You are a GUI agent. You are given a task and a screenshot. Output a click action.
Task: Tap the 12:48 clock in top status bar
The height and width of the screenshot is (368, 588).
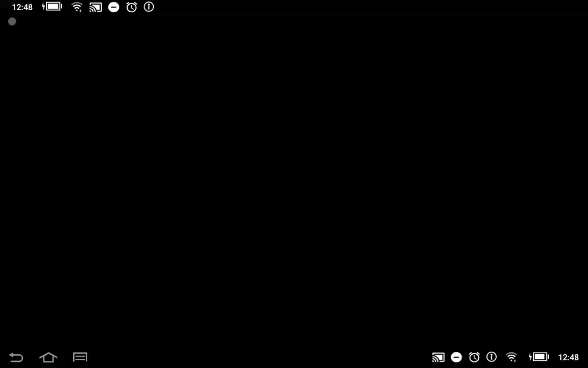pos(22,7)
